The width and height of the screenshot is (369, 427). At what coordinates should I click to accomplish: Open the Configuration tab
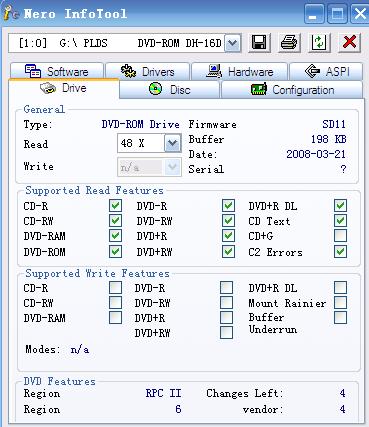coord(292,89)
